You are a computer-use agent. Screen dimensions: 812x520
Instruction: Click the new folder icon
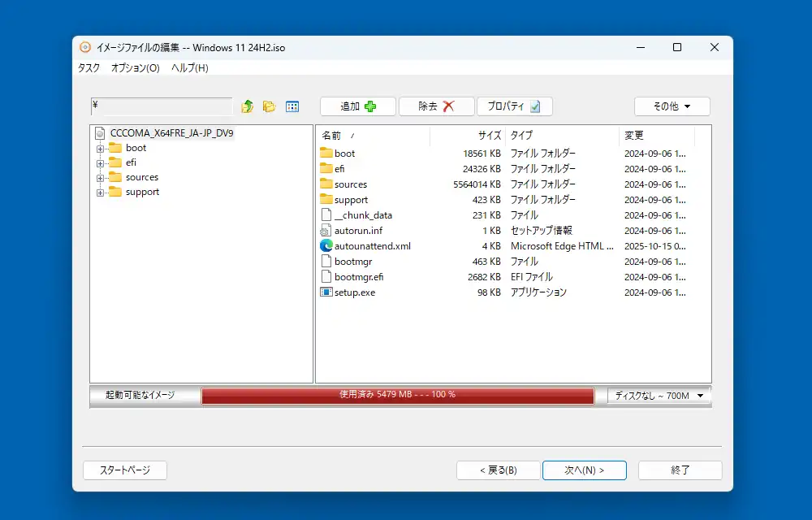[x=270, y=106]
